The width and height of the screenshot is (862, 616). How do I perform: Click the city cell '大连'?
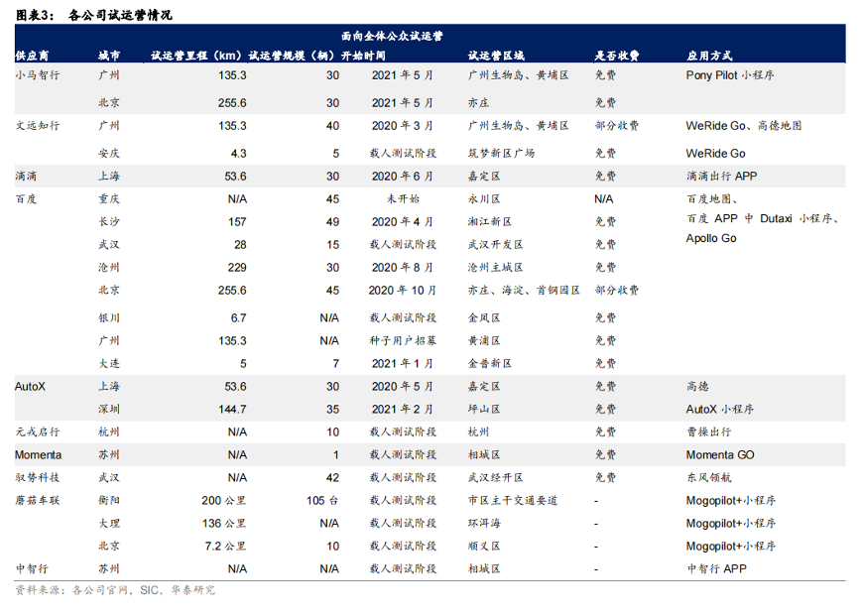pos(109,364)
